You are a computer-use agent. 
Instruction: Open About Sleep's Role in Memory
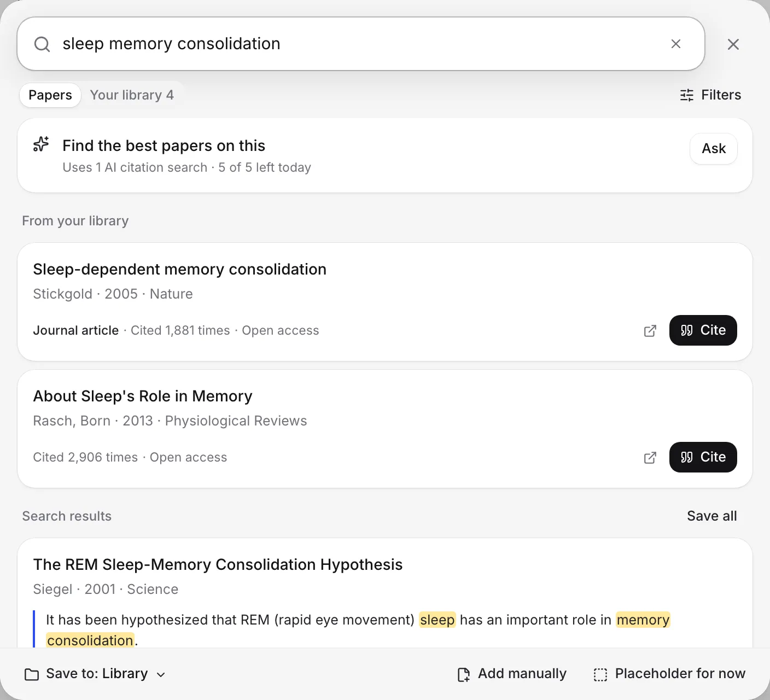pos(143,396)
